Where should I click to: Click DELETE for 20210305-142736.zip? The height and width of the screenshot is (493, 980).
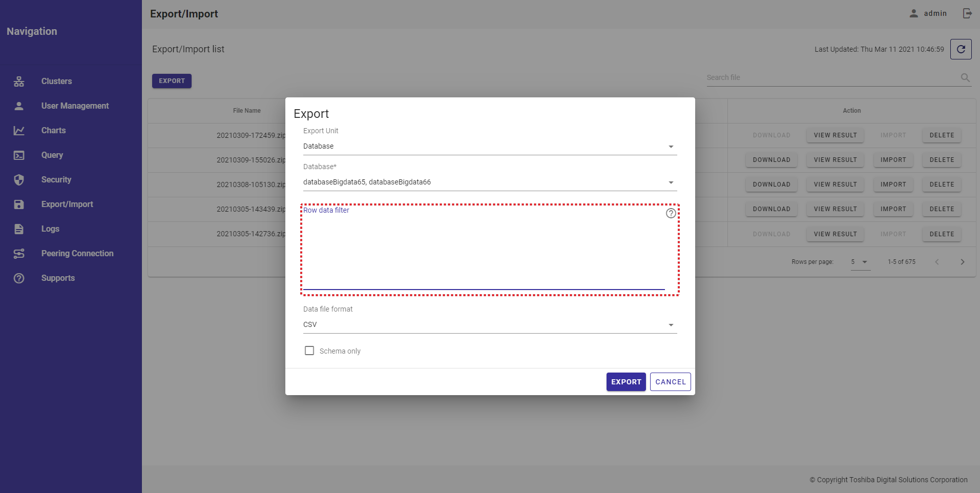[942, 234]
